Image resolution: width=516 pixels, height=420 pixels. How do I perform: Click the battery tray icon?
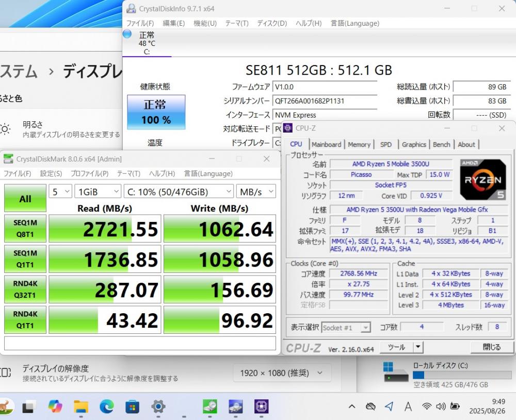click(x=455, y=407)
